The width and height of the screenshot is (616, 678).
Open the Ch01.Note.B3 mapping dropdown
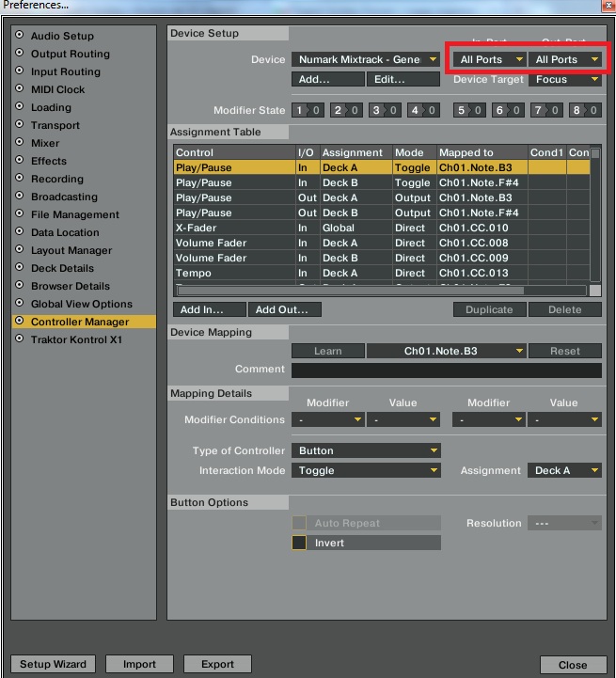(x=447, y=351)
